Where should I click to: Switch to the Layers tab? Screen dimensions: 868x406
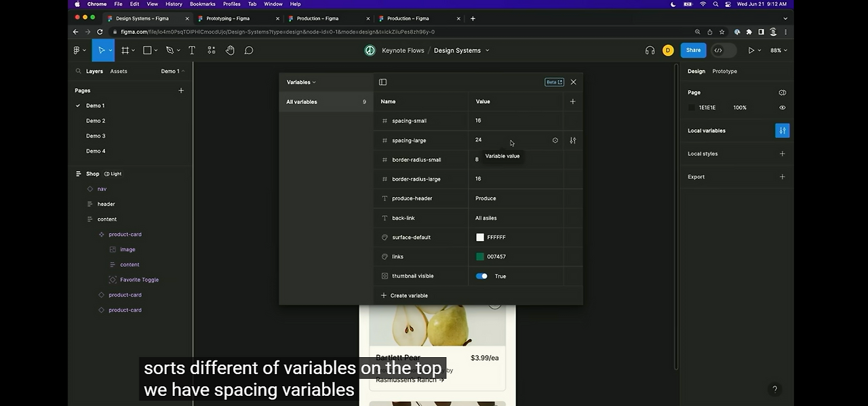pyautogui.click(x=94, y=71)
